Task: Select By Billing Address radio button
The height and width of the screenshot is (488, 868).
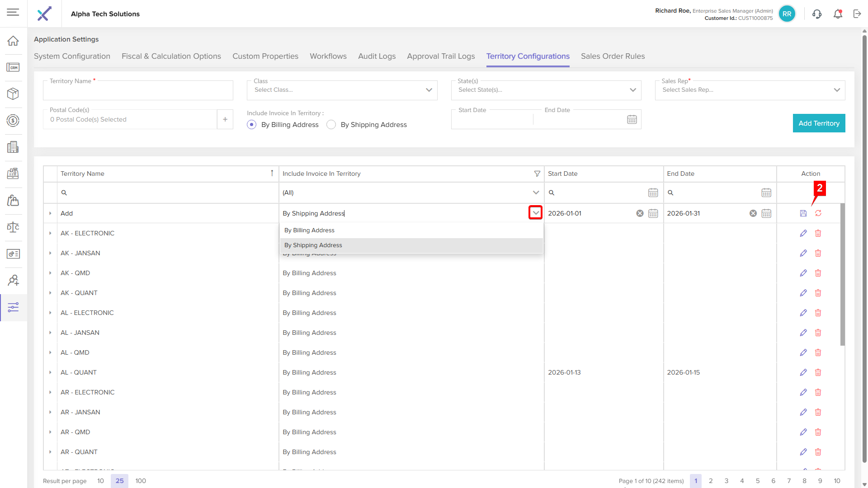Action: point(252,125)
